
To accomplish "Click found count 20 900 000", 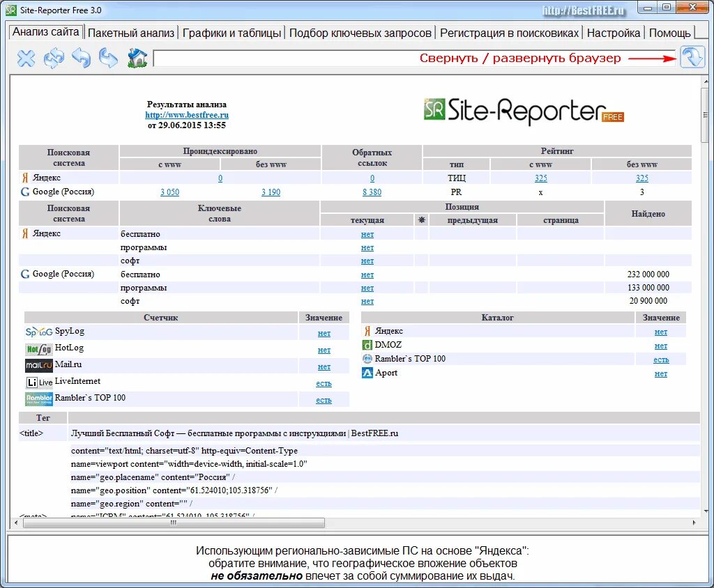I will pos(648,301).
